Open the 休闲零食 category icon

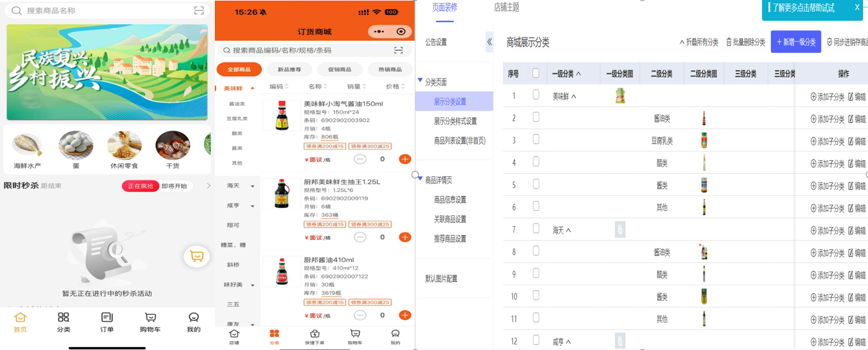point(124,150)
